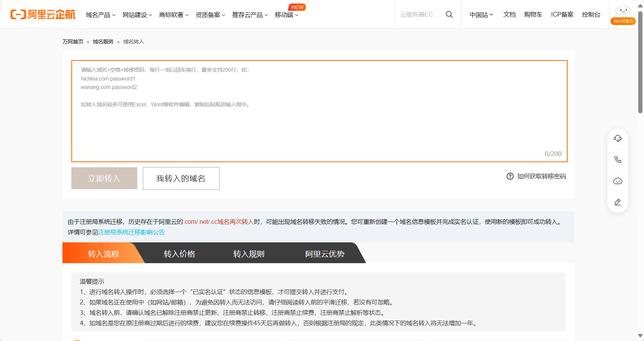Viewport: 644px width, 341px height.
Task: Click the 阿里云企航 logo
Action: click(x=43, y=14)
